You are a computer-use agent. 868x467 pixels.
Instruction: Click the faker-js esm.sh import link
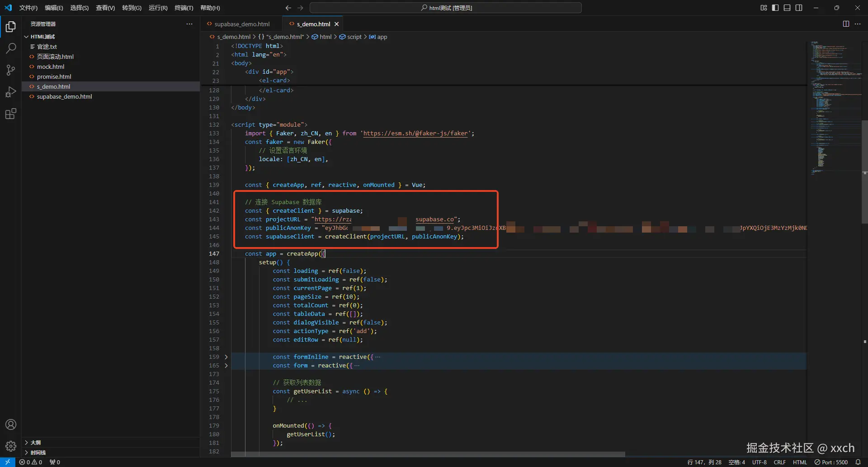[415, 133]
